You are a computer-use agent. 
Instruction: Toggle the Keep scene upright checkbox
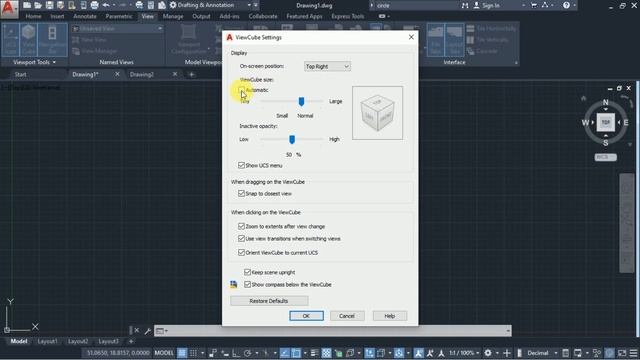point(247,272)
